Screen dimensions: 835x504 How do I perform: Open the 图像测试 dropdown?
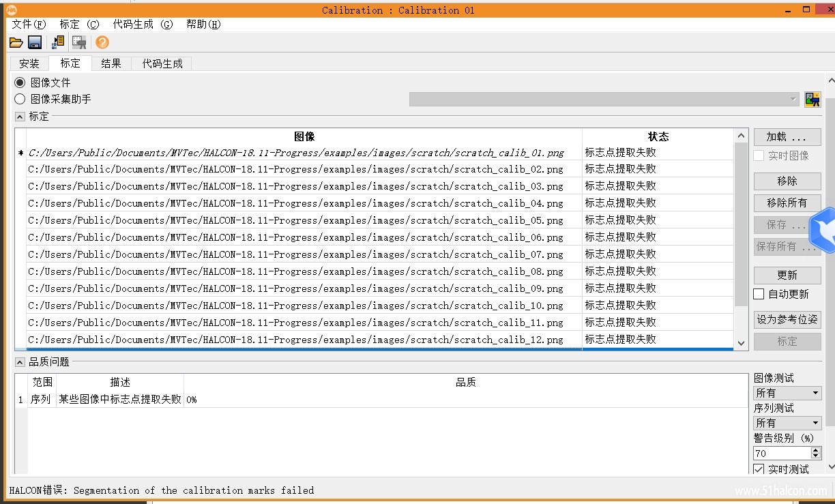(787, 393)
